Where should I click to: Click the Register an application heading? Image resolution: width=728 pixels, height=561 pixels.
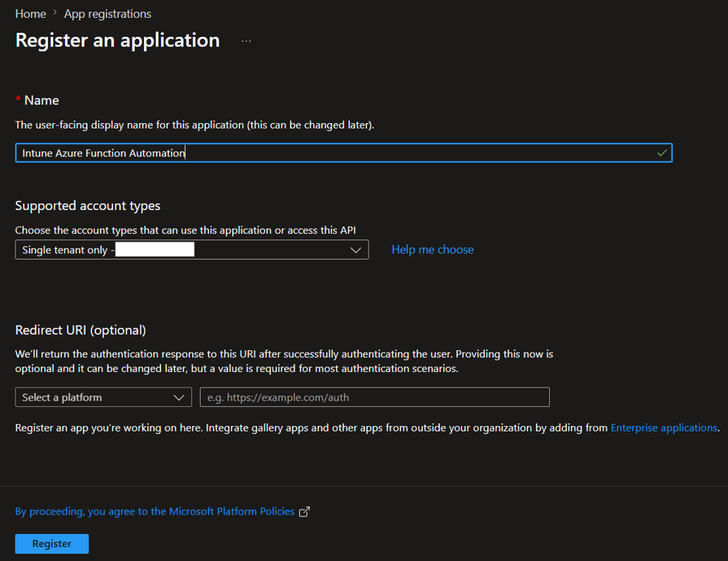tap(118, 40)
